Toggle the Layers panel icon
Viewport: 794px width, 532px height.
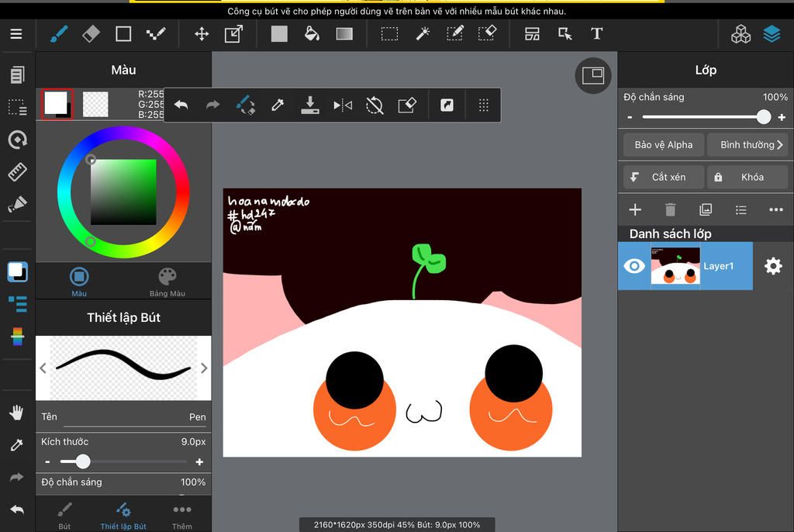tap(772, 34)
